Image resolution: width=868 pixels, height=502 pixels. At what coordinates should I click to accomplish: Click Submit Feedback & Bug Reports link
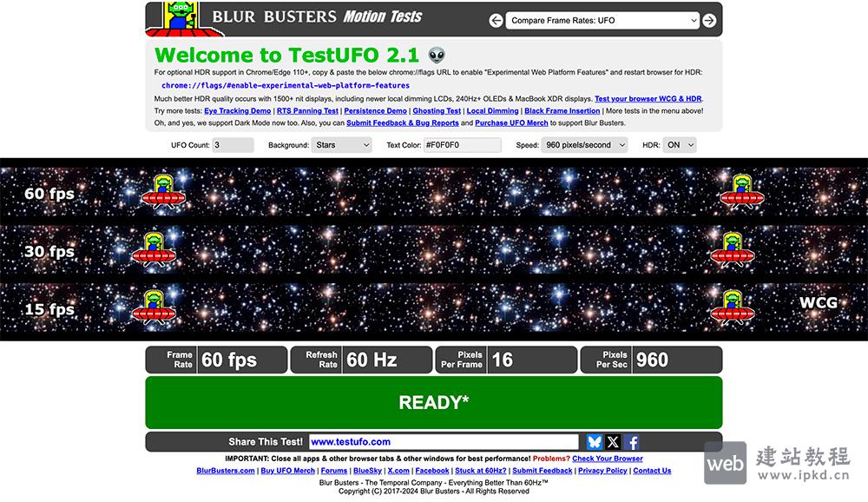point(403,123)
